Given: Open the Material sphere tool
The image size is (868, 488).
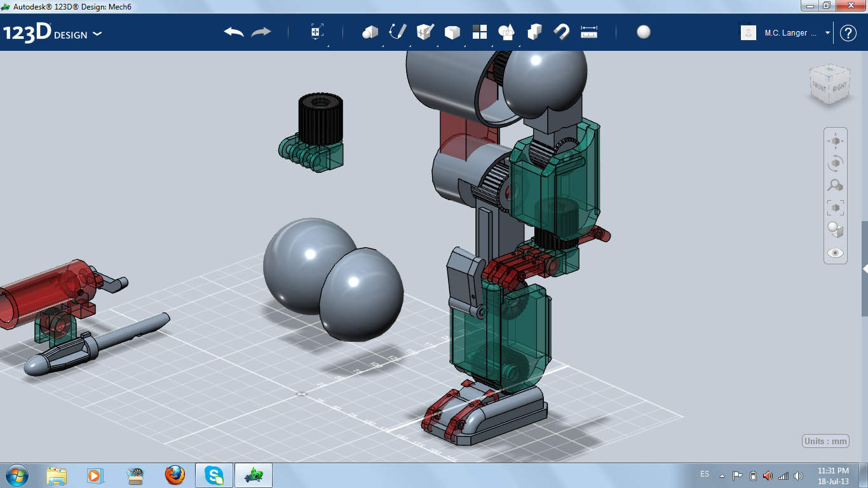Looking at the screenshot, I should tap(644, 32).
